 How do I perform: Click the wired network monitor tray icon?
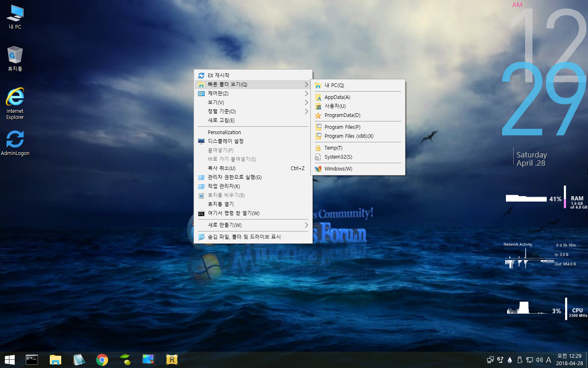point(530,360)
